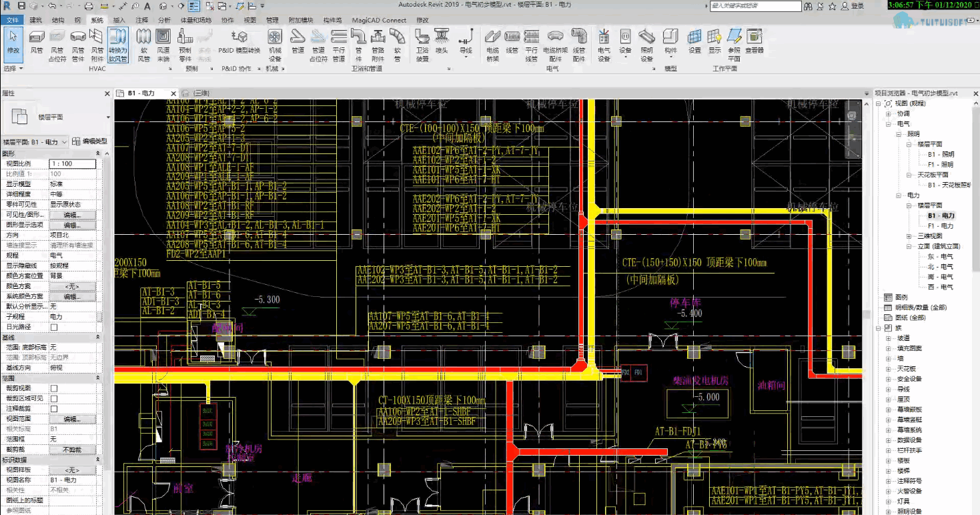Open the 分析 ribbon tab
The width and height of the screenshot is (980, 515).
(x=164, y=20)
